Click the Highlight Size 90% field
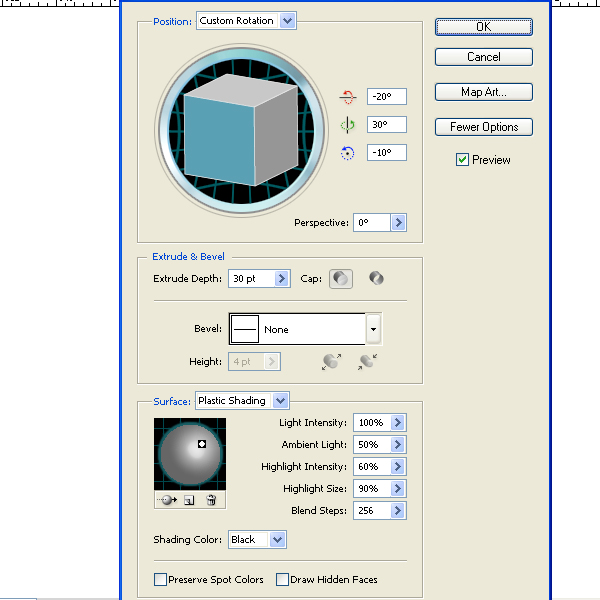Viewport: 600px width, 600px height. [372, 488]
